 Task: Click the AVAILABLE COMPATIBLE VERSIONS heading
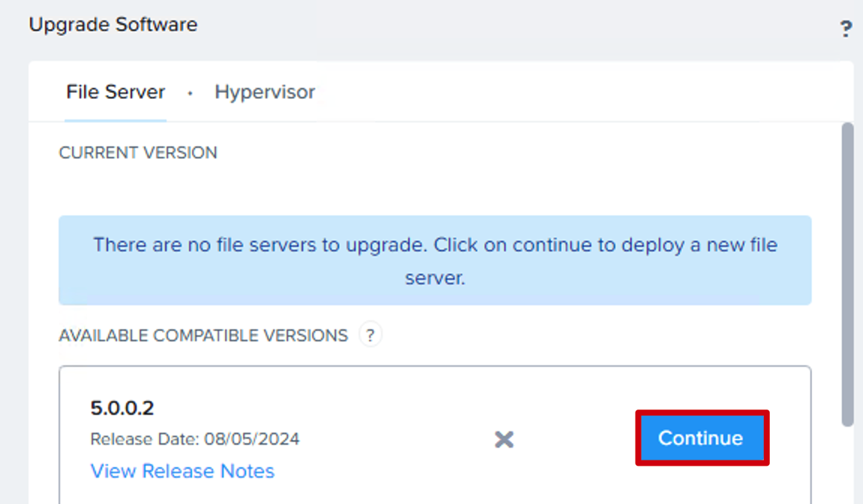pyautogui.click(x=203, y=335)
